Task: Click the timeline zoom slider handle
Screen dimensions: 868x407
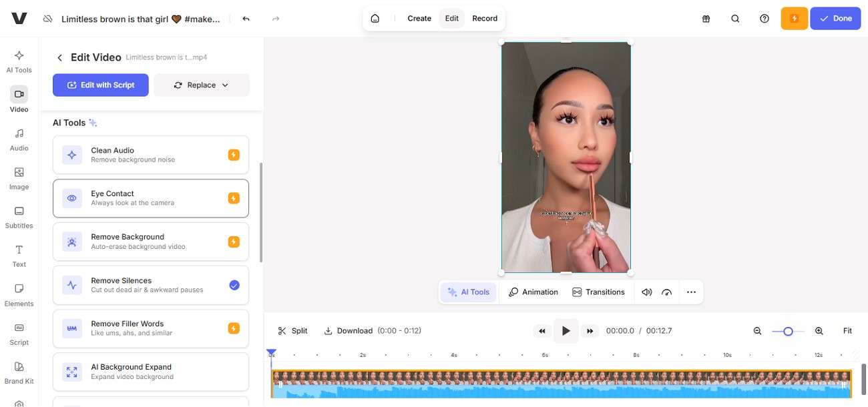Action: pyautogui.click(x=788, y=331)
